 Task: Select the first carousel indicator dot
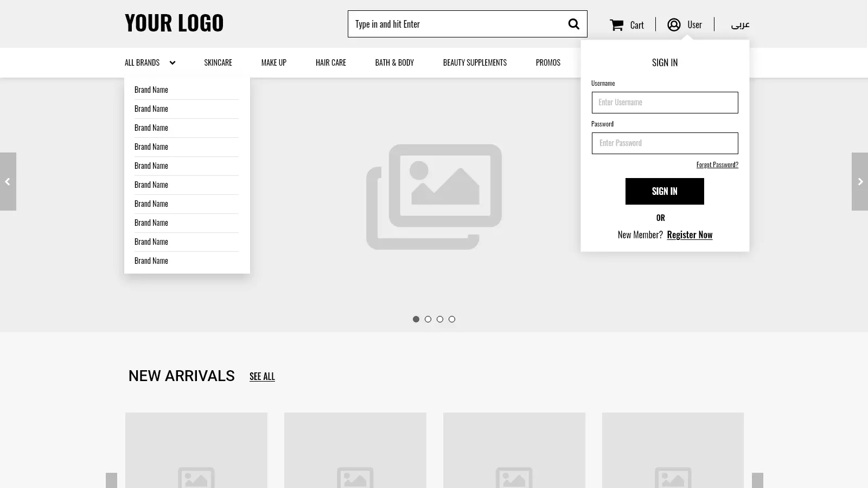[x=416, y=319]
